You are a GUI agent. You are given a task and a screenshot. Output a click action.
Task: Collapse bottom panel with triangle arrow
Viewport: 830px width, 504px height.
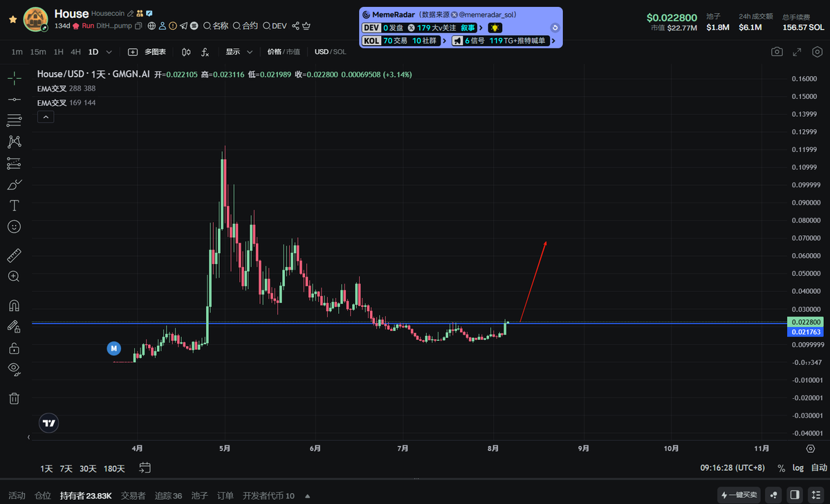coord(307,496)
